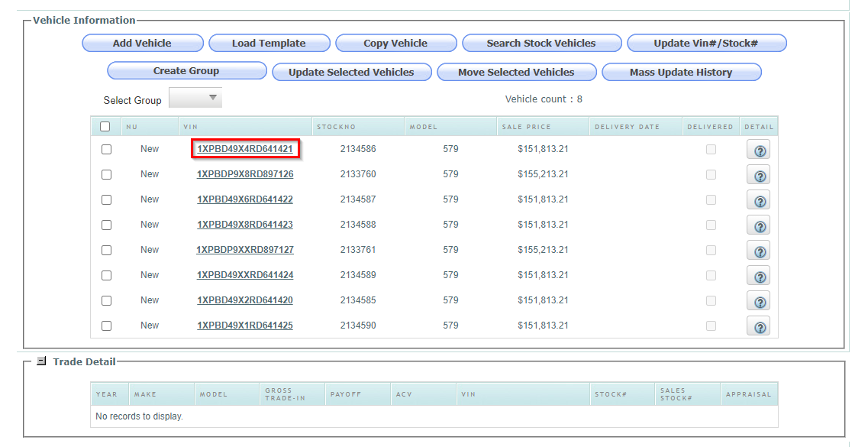Open VIN link 1XPBD49X2RD641420

point(245,300)
